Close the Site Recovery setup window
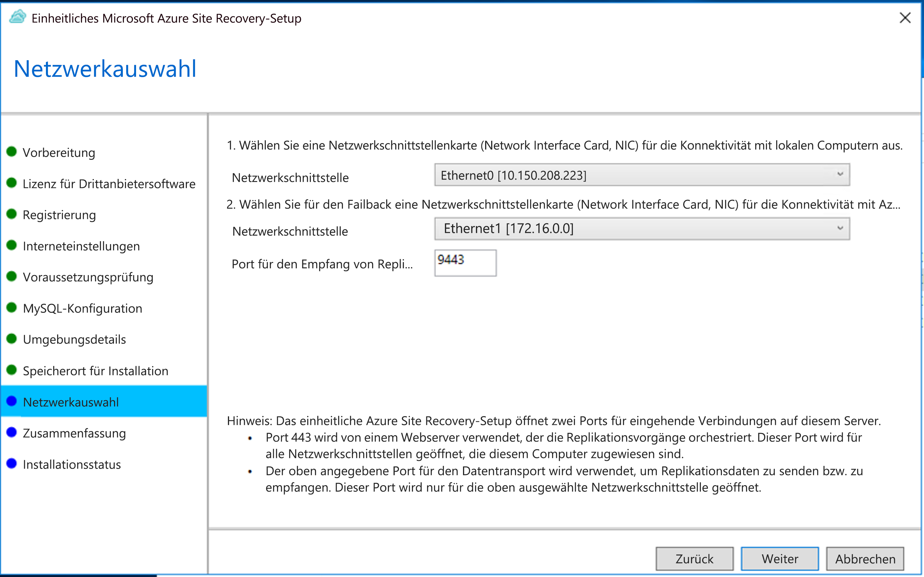The width and height of the screenshot is (924, 577). coord(905,18)
